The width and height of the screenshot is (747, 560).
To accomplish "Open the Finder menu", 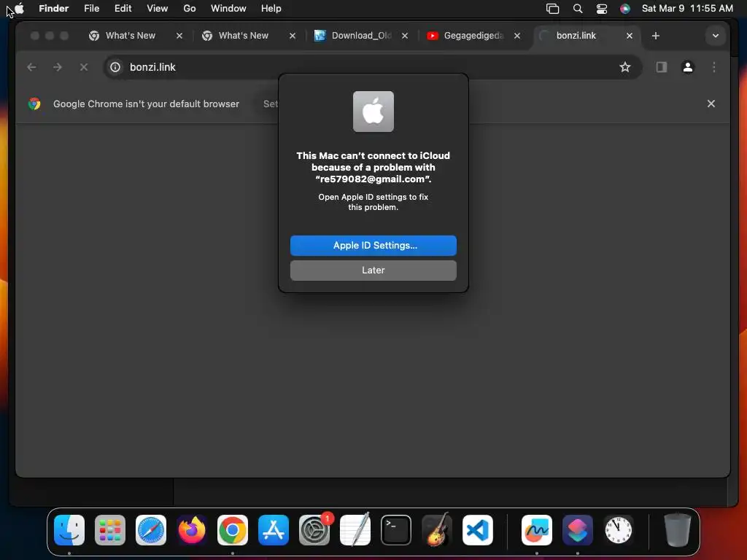I will coord(54,9).
